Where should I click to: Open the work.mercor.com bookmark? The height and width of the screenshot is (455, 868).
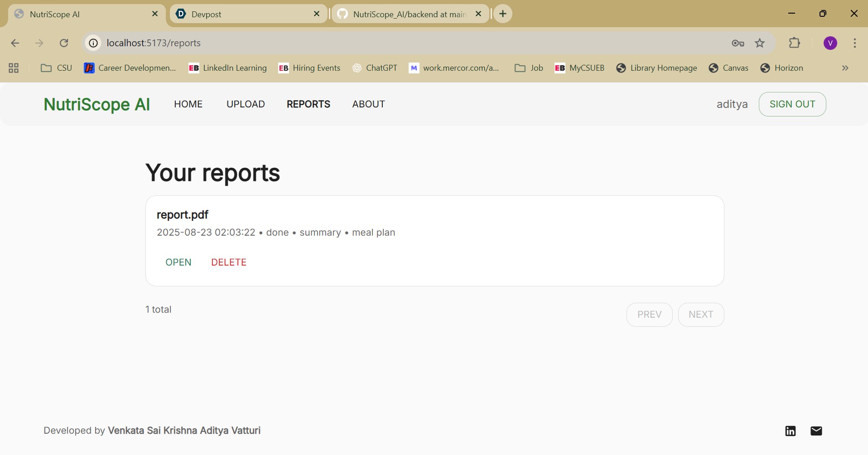tap(454, 68)
